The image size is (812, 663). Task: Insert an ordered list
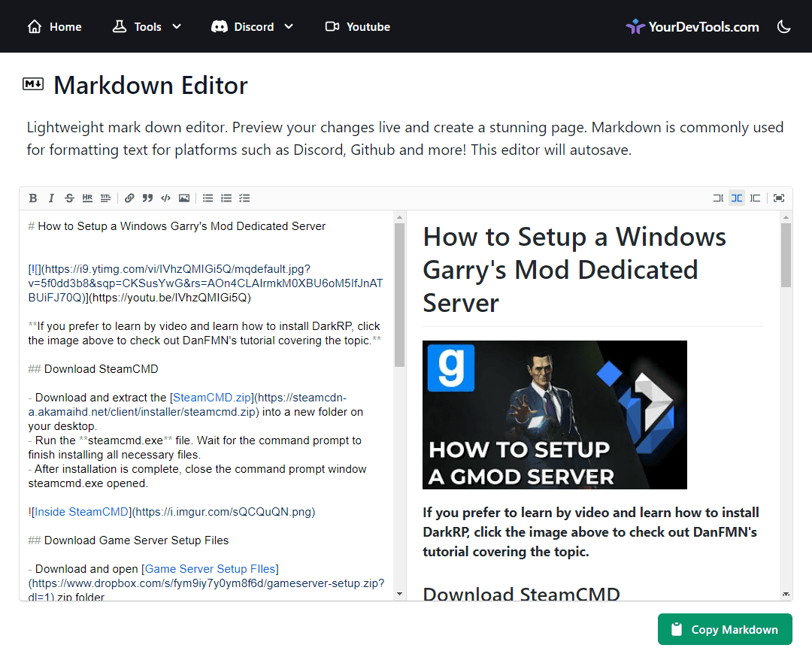[226, 198]
